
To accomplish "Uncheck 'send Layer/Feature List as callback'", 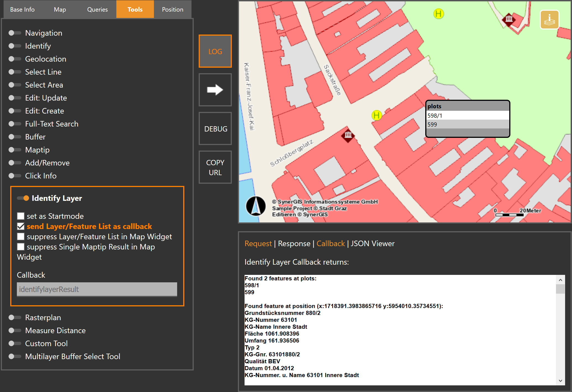I will [x=21, y=226].
